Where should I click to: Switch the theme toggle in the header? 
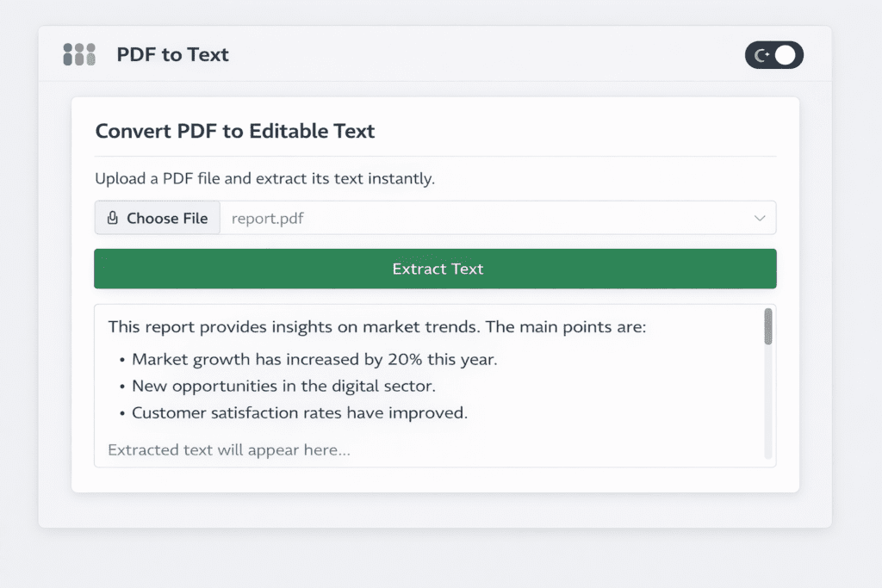773,54
